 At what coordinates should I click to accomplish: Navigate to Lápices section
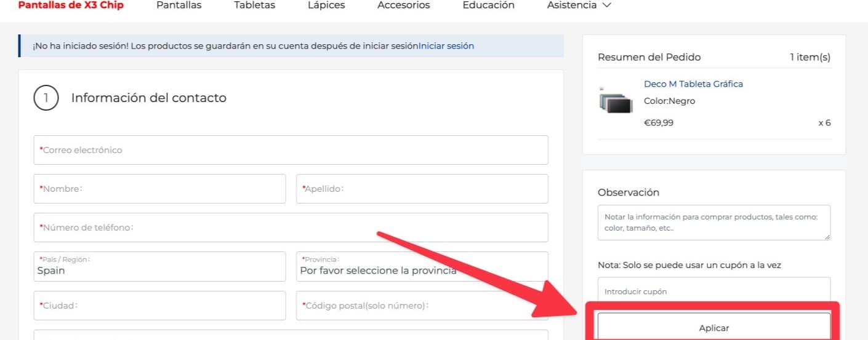click(x=326, y=6)
